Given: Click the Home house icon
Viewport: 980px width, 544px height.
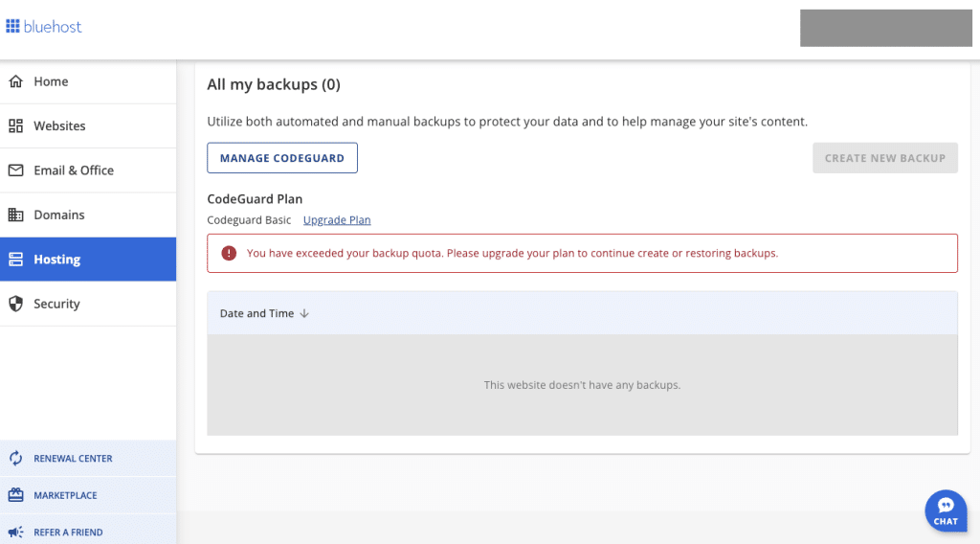Looking at the screenshot, I should 15,81.
